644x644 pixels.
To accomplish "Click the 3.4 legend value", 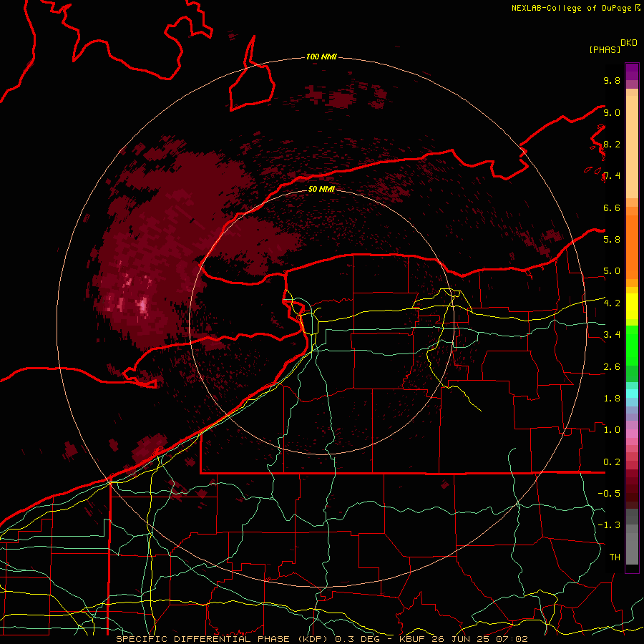I will [612, 335].
